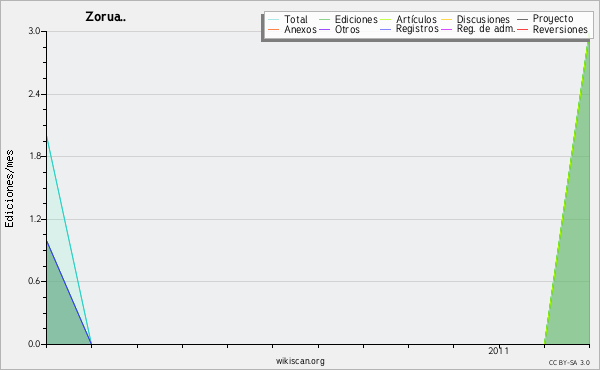Click the green Ediciones color line in legend

pyautogui.click(x=324, y=20)
